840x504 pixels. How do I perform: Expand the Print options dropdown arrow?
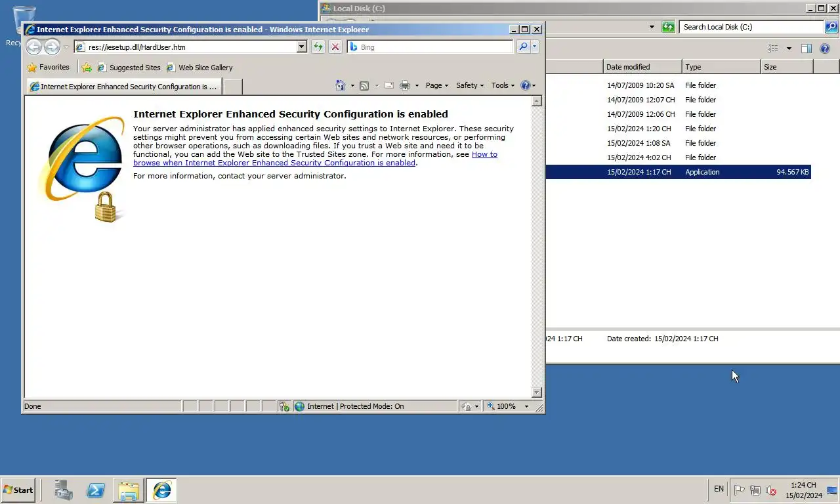click(417, 86)
